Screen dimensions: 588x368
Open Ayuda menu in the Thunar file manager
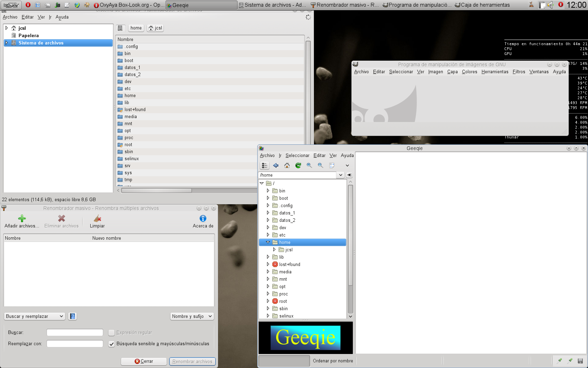(x=62, y=17)
